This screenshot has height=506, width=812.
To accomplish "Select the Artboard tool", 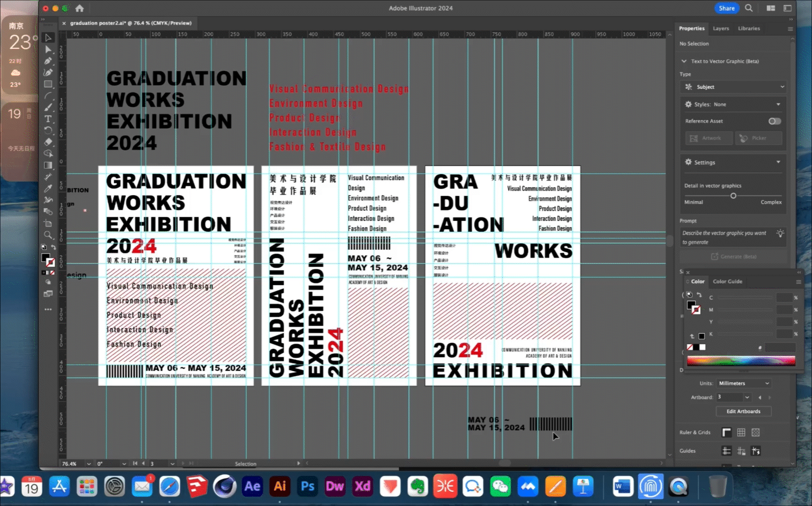I will click(x=48, y=223).
